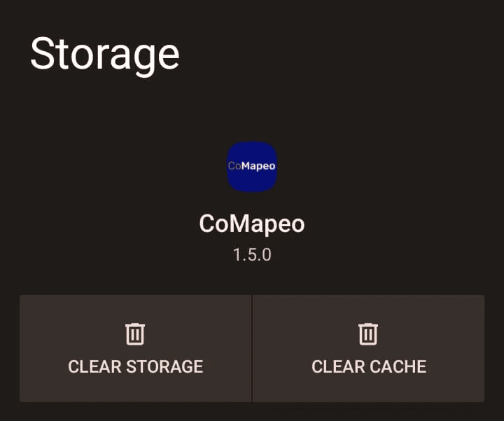The height and width of the screenshot is (421, 504).
Task: Click the 1.5.0 version number
Action: pos(252,254)
